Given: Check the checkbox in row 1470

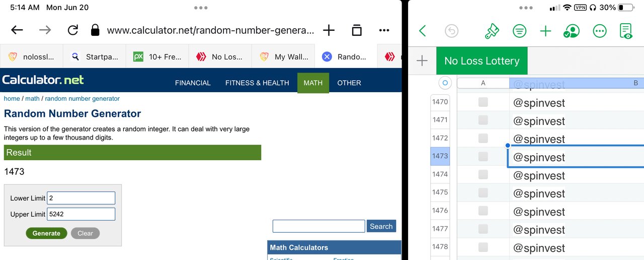Looking at the screenshot, I should tap(483, 102).
